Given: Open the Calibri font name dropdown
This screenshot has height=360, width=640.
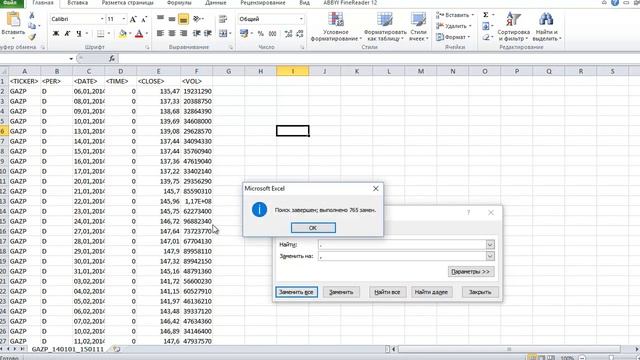Looking at the screenshot, I should [x=102, y=19].
